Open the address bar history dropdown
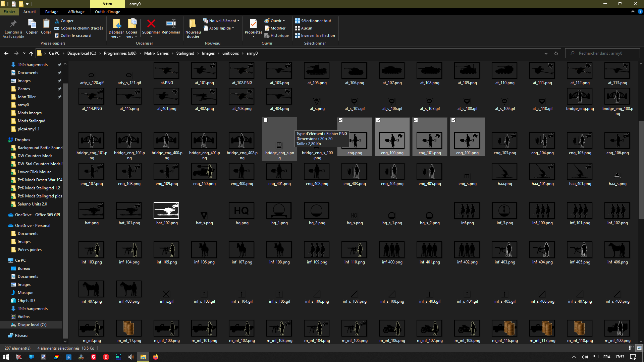The width and height of the screenshot is (644, 362). (546, 53)
